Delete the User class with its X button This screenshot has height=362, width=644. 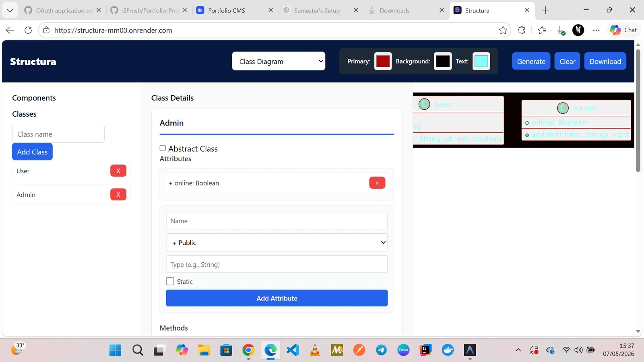(118, 171)
